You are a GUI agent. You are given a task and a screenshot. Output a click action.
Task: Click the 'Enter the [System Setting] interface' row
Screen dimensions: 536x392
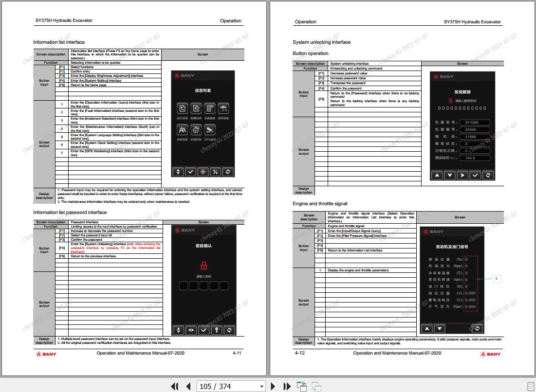pyautogui.click(x=115, y=81)
